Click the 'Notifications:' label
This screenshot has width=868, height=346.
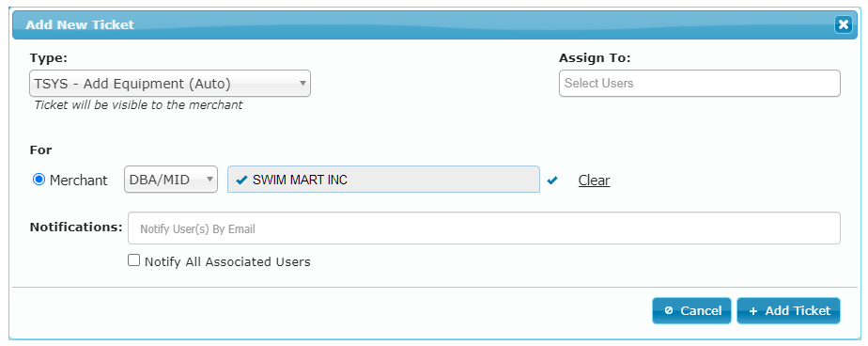click(76, 228)
